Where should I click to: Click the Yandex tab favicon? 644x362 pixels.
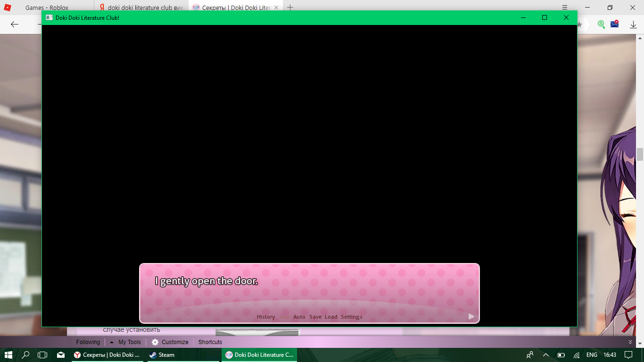(x=102, y=8)
